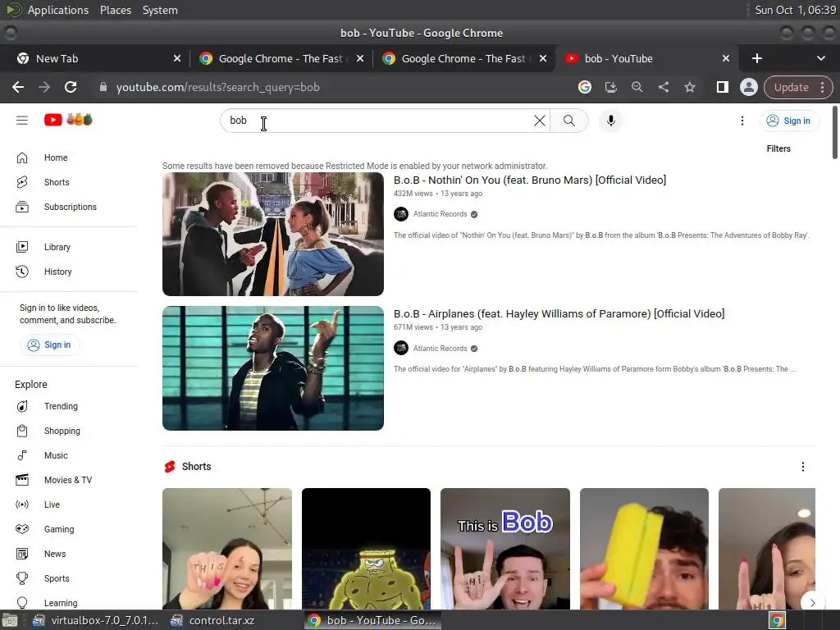Open Subscriptions in the sidebar
This screenshot has width=840, height=630.
pos(69,207)
